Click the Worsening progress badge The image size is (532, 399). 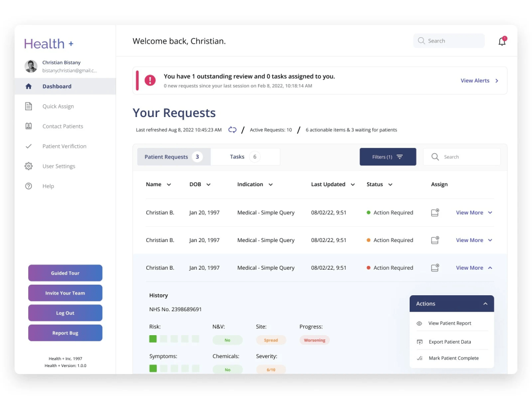point(314,340)
